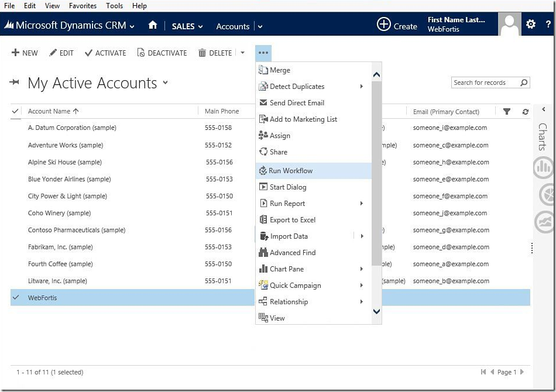Select Export to Excel

pos(314,220)
